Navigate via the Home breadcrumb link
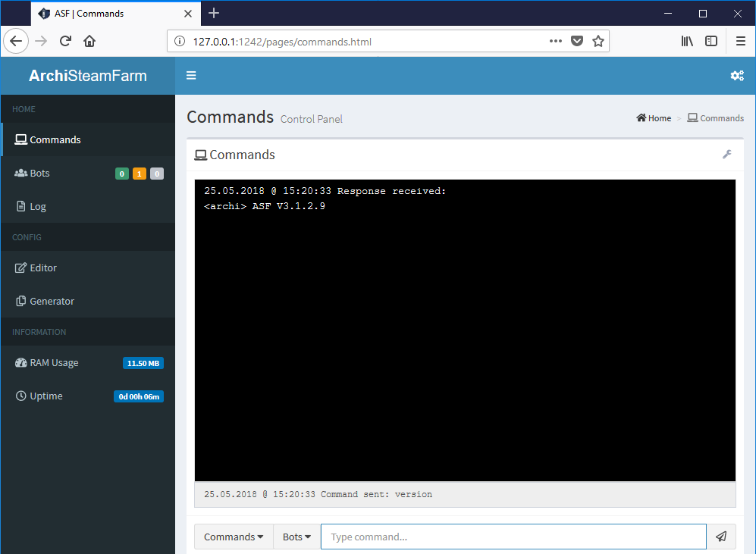 point(653,117)
